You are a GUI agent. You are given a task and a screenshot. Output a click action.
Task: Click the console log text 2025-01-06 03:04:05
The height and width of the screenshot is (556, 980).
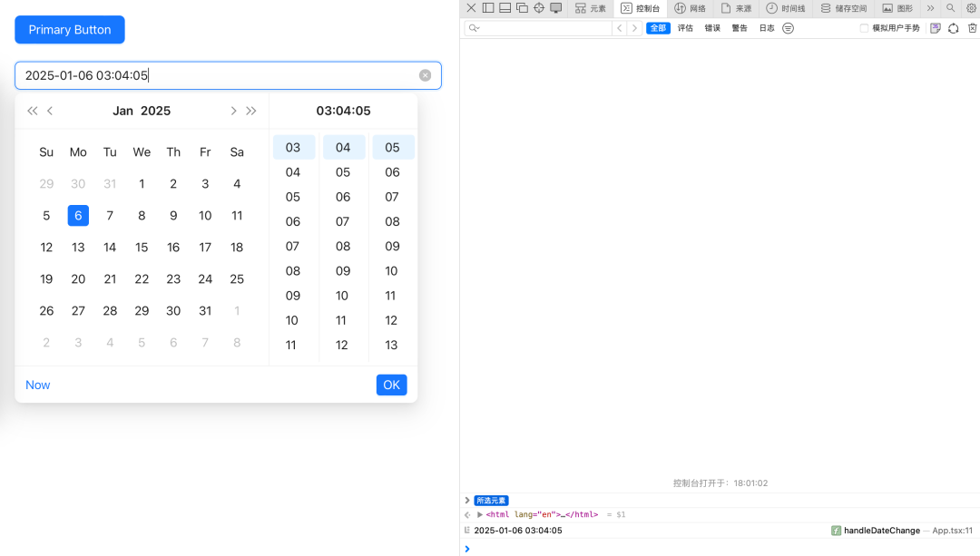[x=518, y=531]
